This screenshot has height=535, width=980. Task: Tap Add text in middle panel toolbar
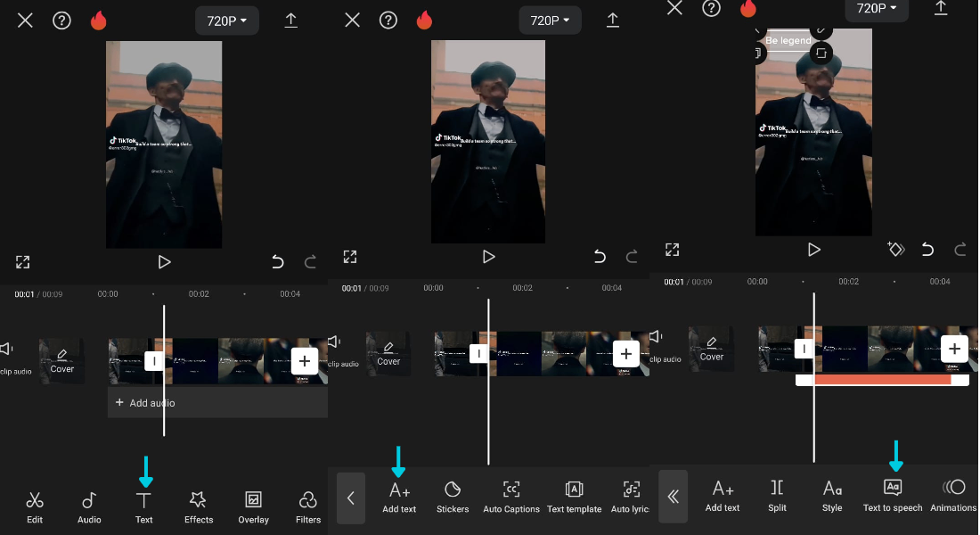[x=399, y=498]
